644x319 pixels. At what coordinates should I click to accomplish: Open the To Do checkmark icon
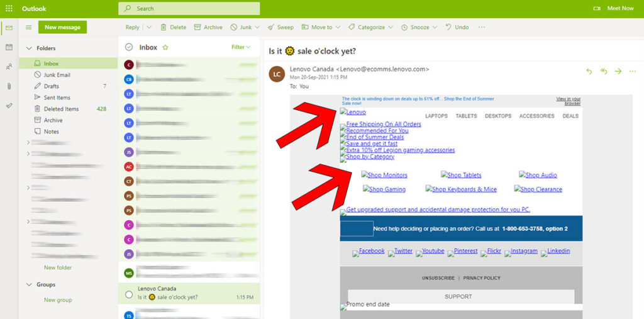pos(9,106)
